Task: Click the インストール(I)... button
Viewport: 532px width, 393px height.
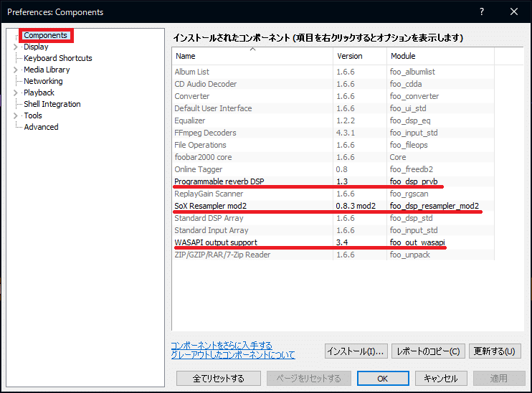Action: (x=356, y=351)
